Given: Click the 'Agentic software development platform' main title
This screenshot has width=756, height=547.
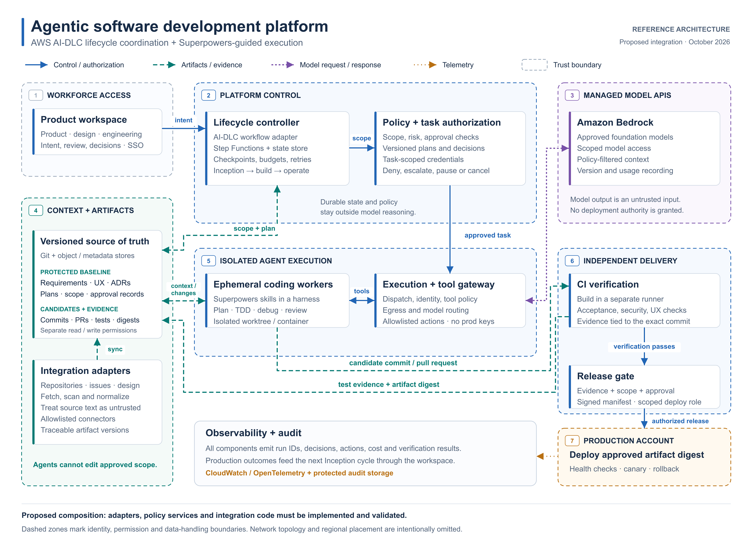Looking at the screenshot, I should (x=180, y=26).
